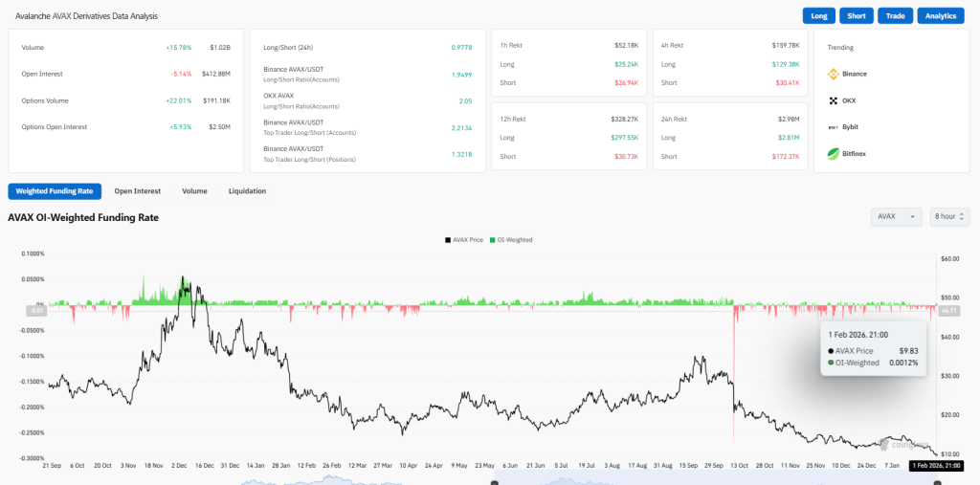The image size is (980, 485).
Task: Click the Long/Short (24h) ratio 0.9778
Action: point(461,48)
